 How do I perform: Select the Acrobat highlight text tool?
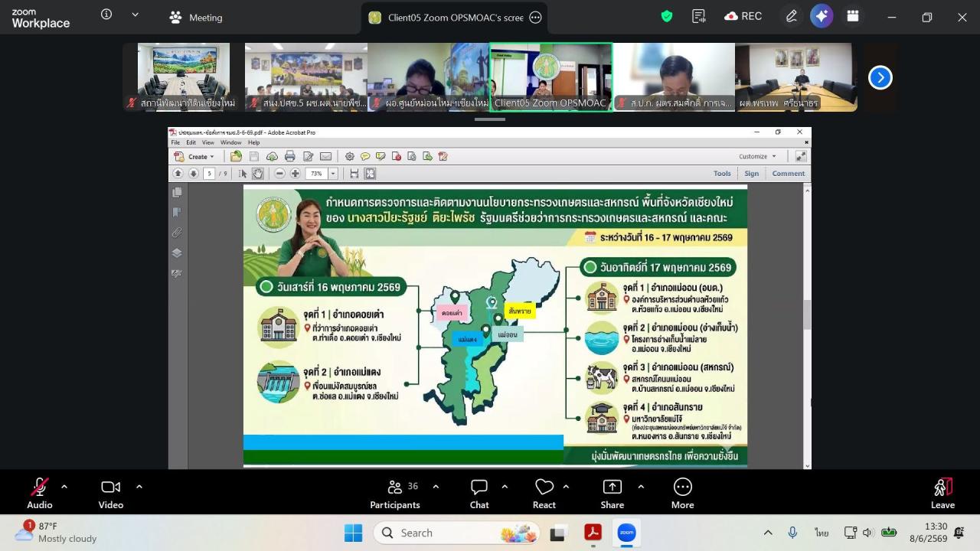click(x=381, y=156)
